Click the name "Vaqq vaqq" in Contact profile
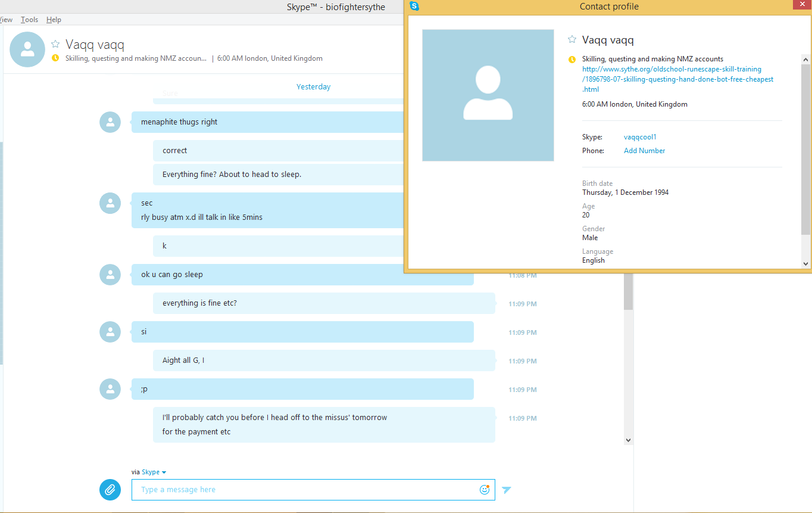This screenshot has height=513, width=812. pos(608,40)
